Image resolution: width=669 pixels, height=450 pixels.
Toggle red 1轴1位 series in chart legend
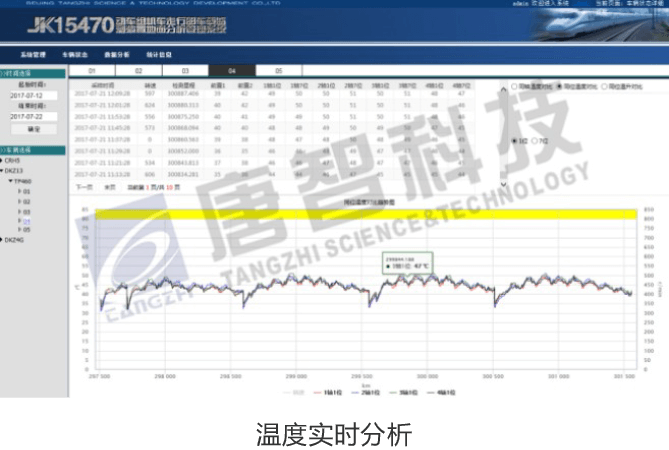(328, 392)
